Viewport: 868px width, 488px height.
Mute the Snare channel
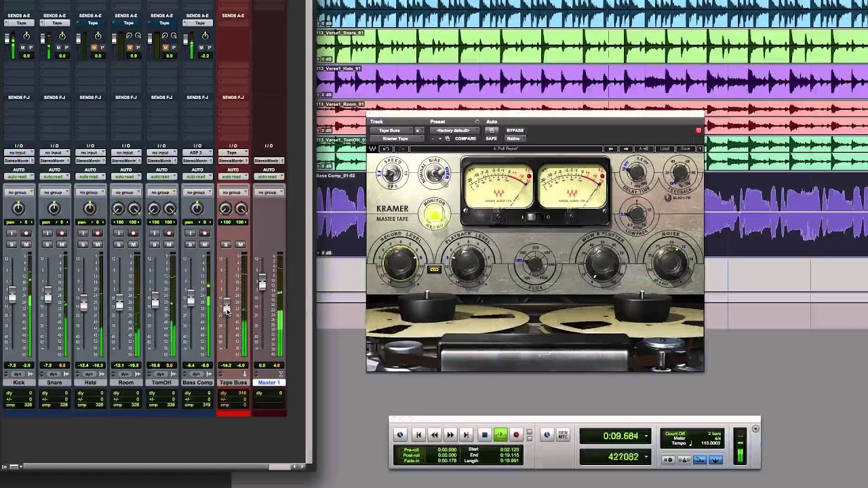(62, 244)
